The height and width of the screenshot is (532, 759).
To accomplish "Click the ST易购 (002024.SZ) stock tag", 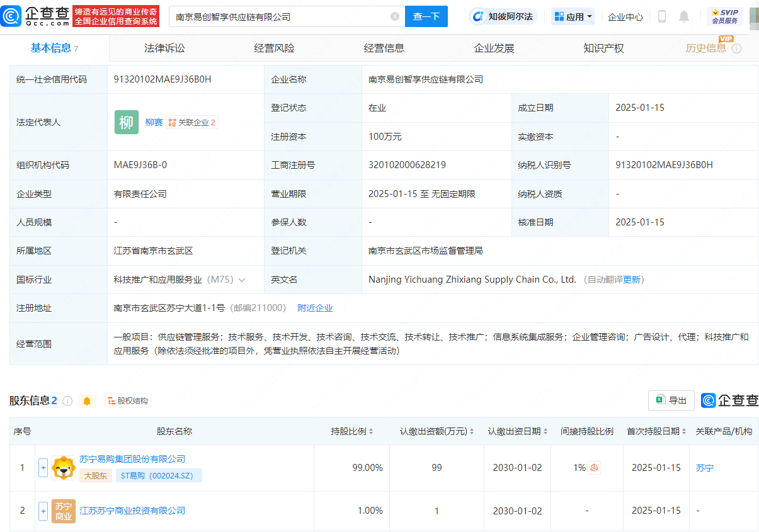I will pyautogui.click(x=158, y=476).
